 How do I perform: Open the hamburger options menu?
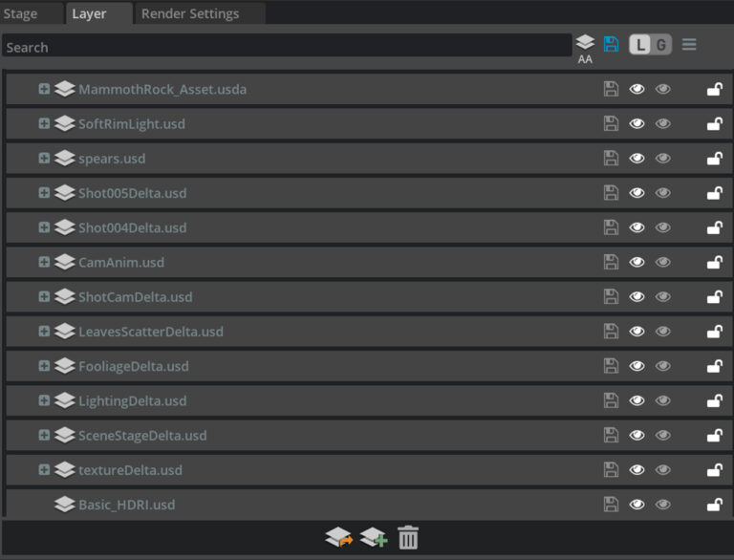(x=689, y=44)
